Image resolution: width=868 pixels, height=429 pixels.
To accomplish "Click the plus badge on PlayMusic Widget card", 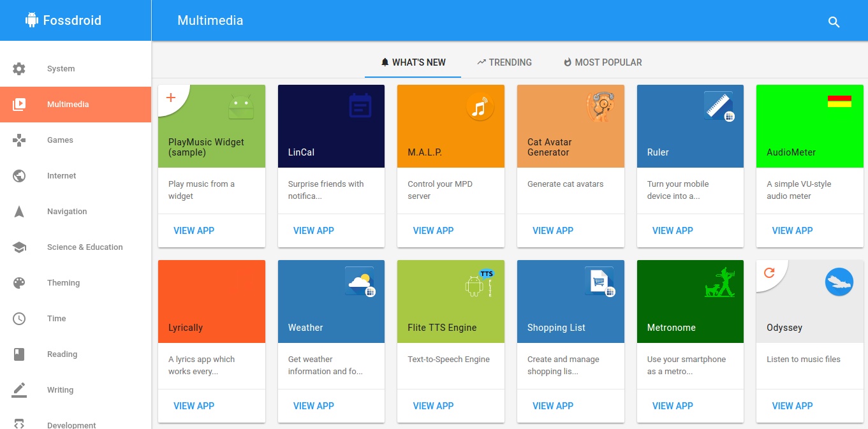I will tap(170, 98).
